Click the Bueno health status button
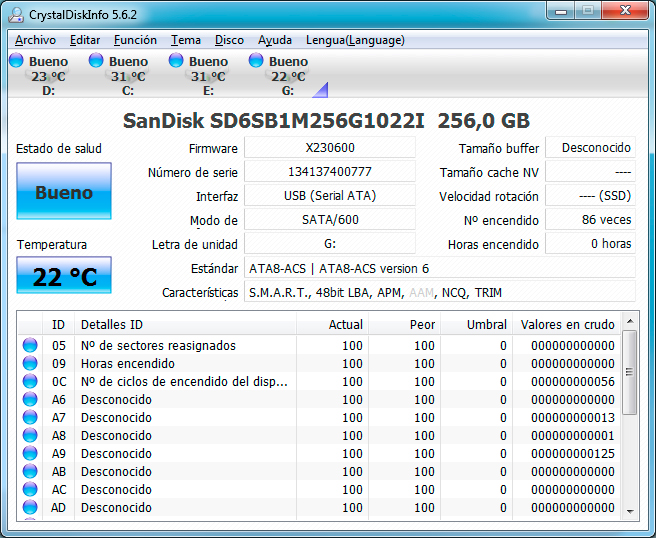 [64, 192]
